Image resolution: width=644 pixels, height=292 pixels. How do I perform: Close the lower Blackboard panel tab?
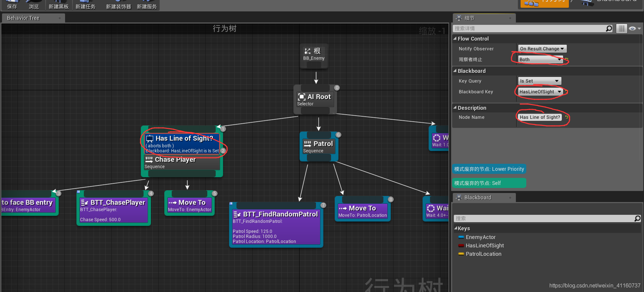tap(510, 198)
